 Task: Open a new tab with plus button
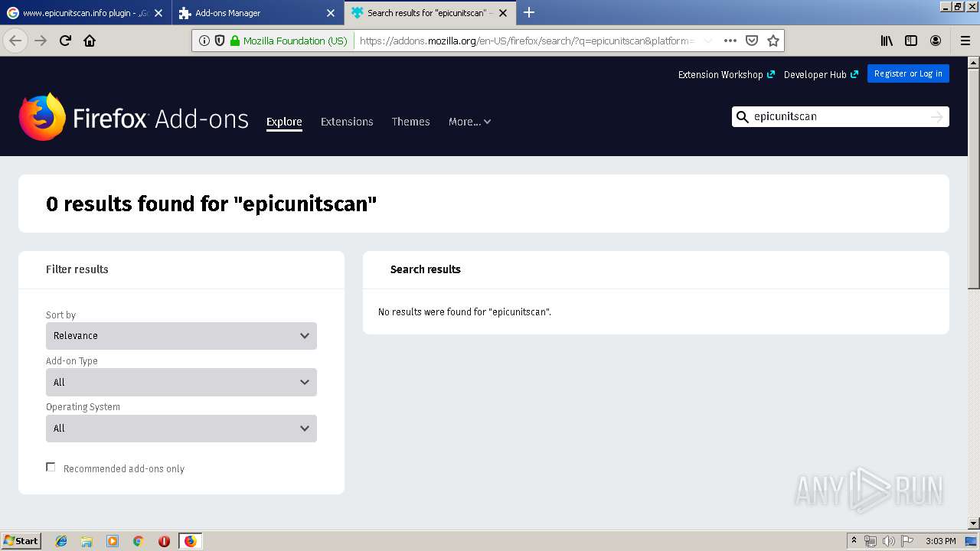coord(529,12)
